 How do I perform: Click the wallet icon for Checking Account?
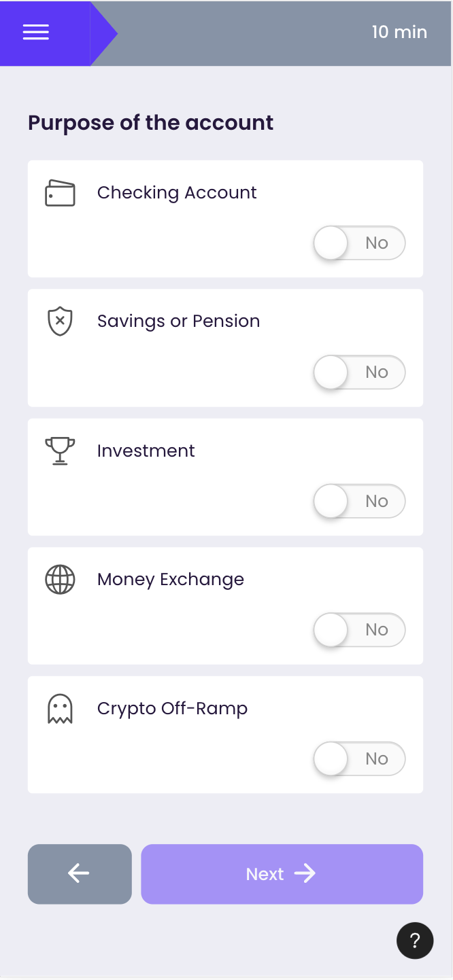tap(60, 193)
